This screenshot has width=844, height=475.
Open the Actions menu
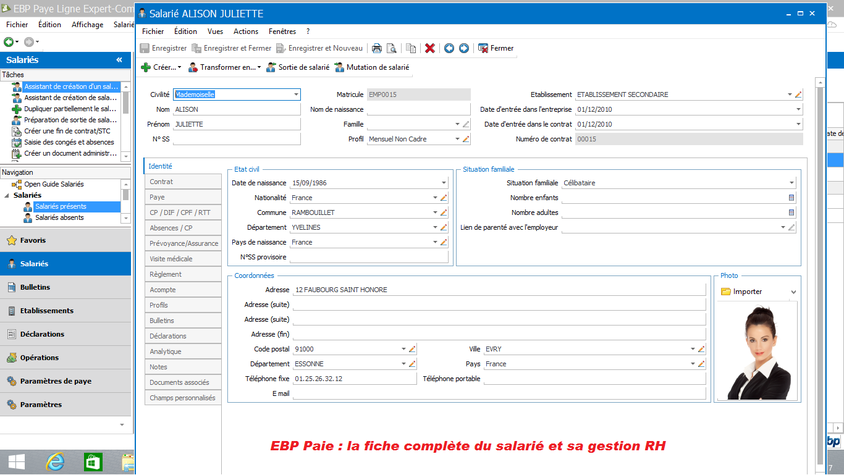point(245,31)
